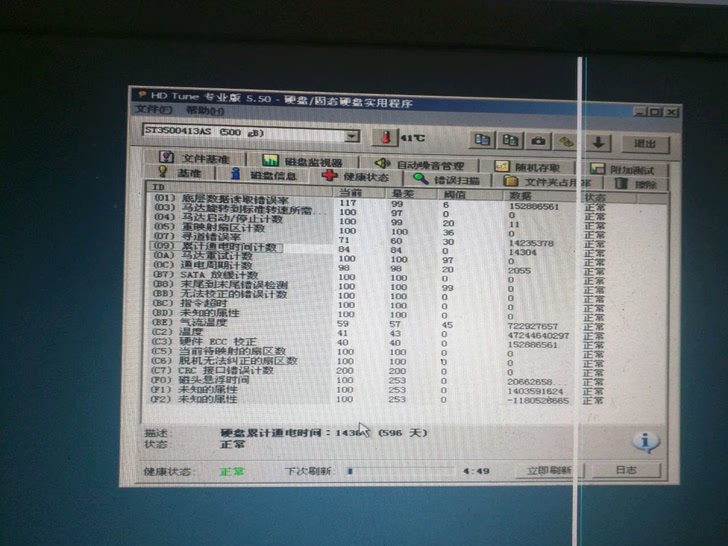The height and width of the screenshot is (546, 728).
Task: Click the camera save screenshot icon
Action: [x=539, y=141]
